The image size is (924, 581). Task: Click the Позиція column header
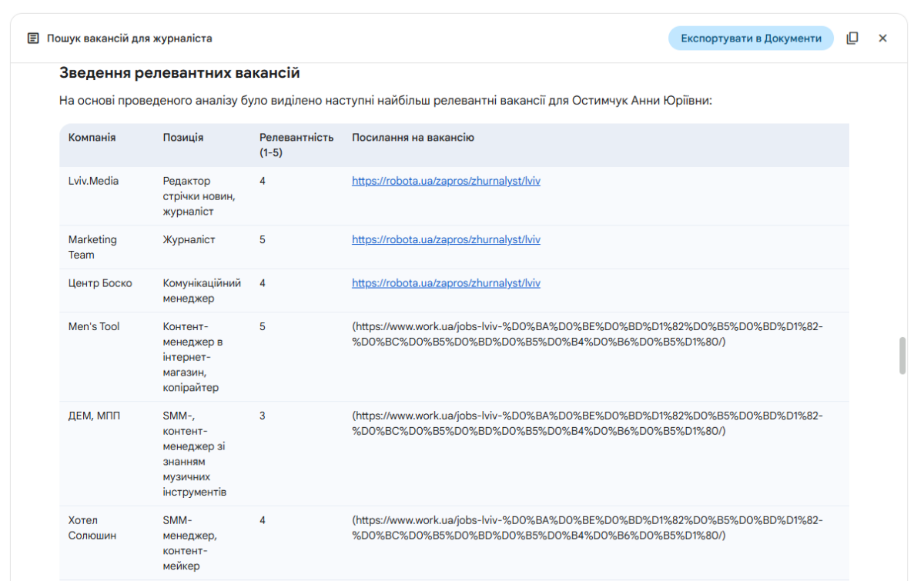tap(183, 138)
